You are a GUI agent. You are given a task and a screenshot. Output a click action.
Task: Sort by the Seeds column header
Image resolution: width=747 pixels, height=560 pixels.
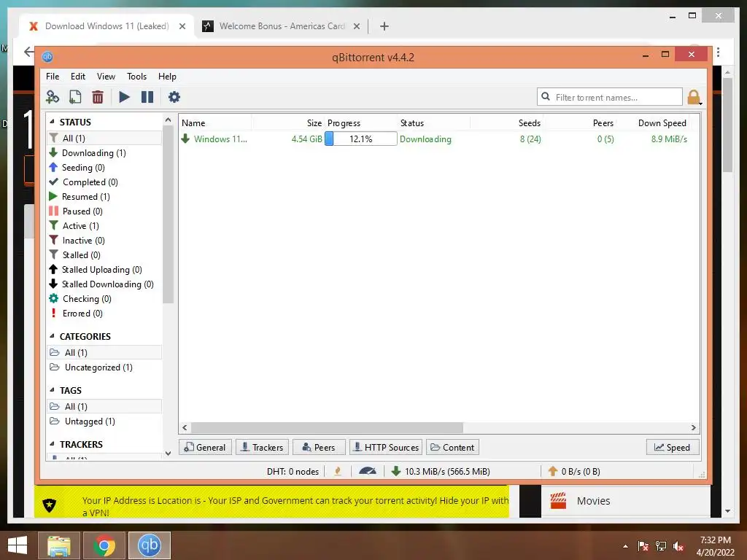tap(530, 122)
